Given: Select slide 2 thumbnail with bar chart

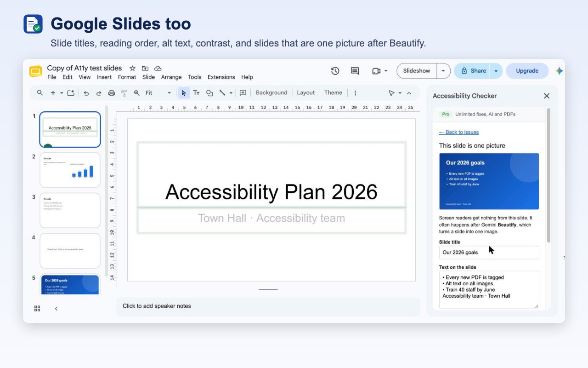Looking at the screenshot, I should click(70, 170).
